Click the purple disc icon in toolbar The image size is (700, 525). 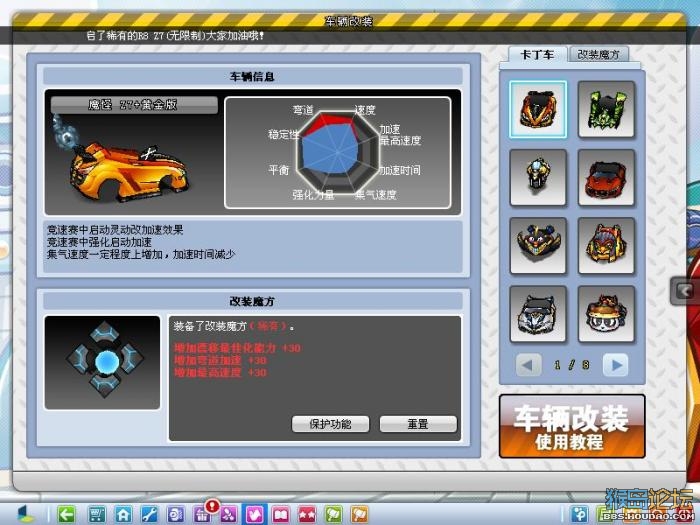[175, 514]
